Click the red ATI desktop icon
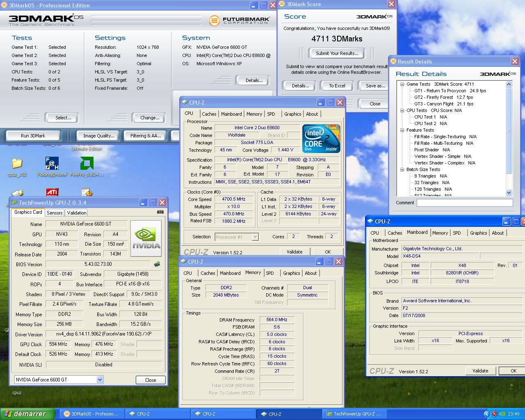This screenshot has width=525, height=420. coord(52,192)
